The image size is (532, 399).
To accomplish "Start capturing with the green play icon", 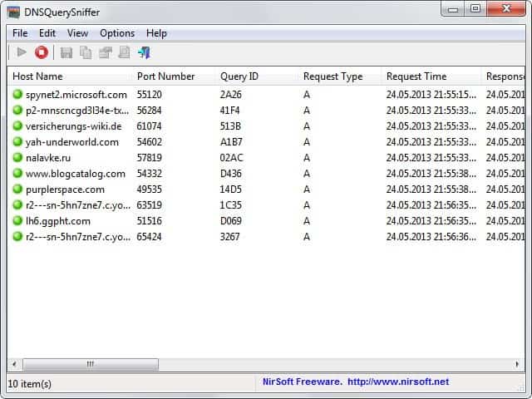I will coord(22,52).
